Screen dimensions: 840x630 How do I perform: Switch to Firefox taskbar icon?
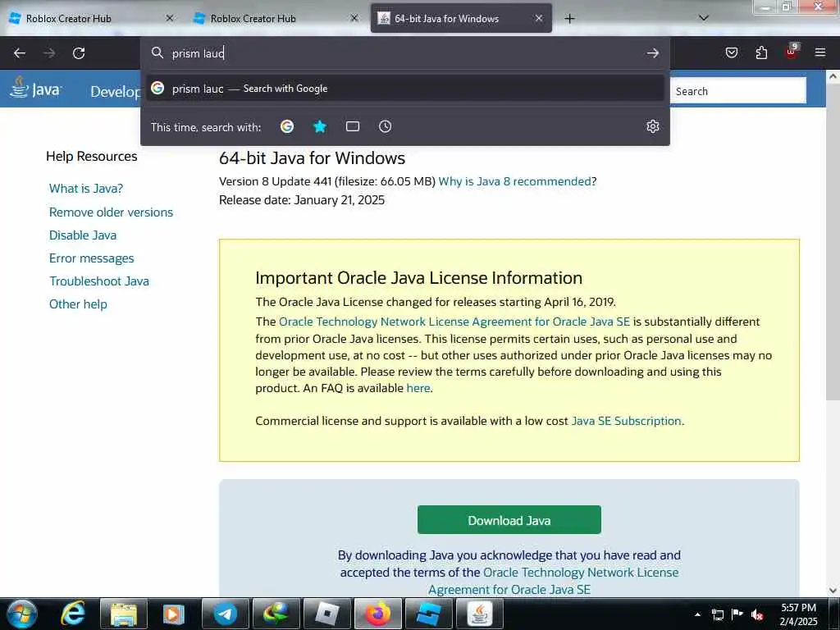tap(377, 614)
